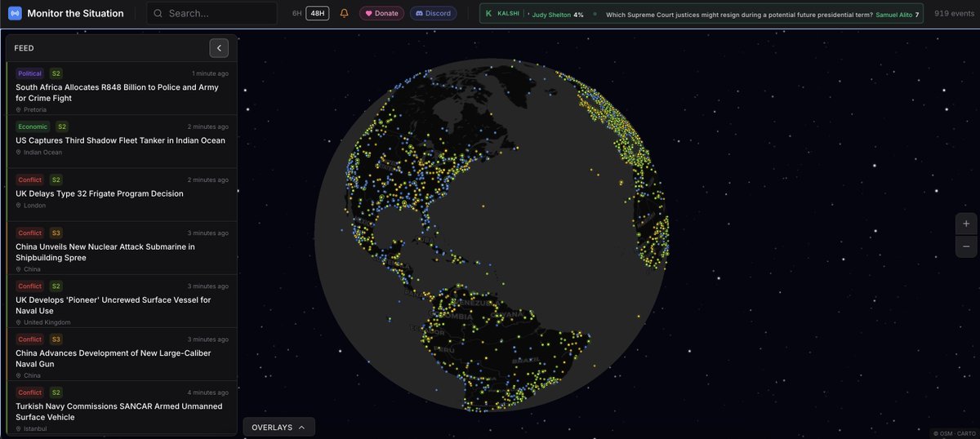
Task: Select the 48H time range
Action: coord(318,14)
